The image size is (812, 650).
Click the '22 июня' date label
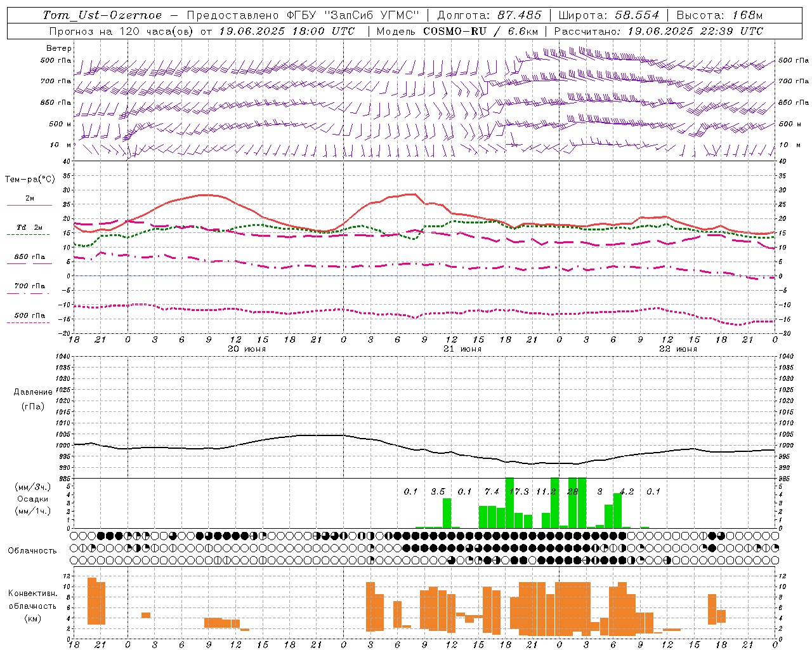[678, 349]
